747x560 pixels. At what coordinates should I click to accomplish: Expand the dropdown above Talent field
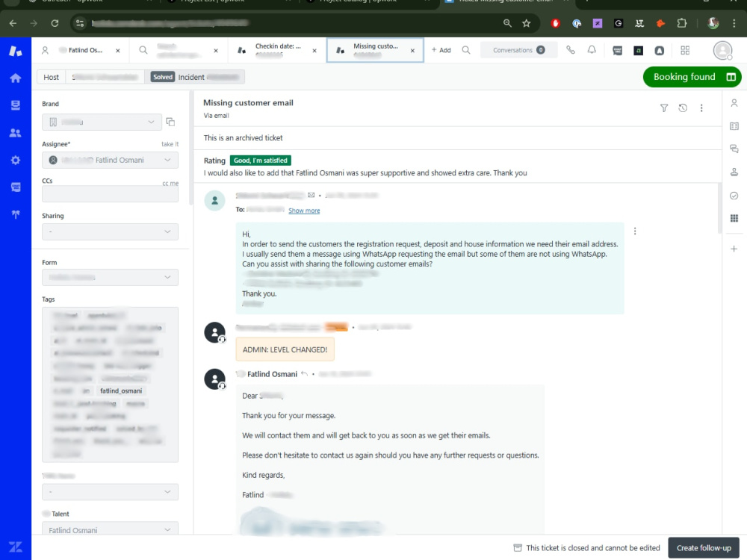pos(110,491)
